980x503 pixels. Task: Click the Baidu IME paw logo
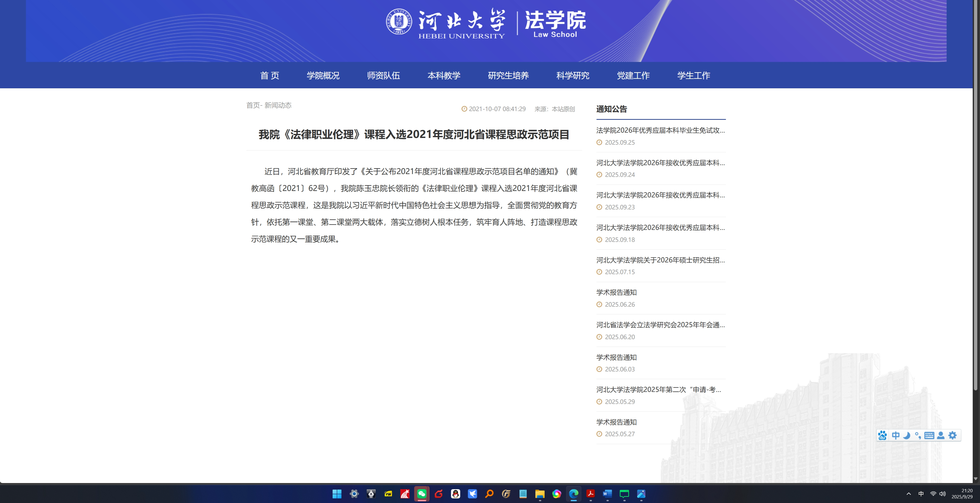pos(883,435)
